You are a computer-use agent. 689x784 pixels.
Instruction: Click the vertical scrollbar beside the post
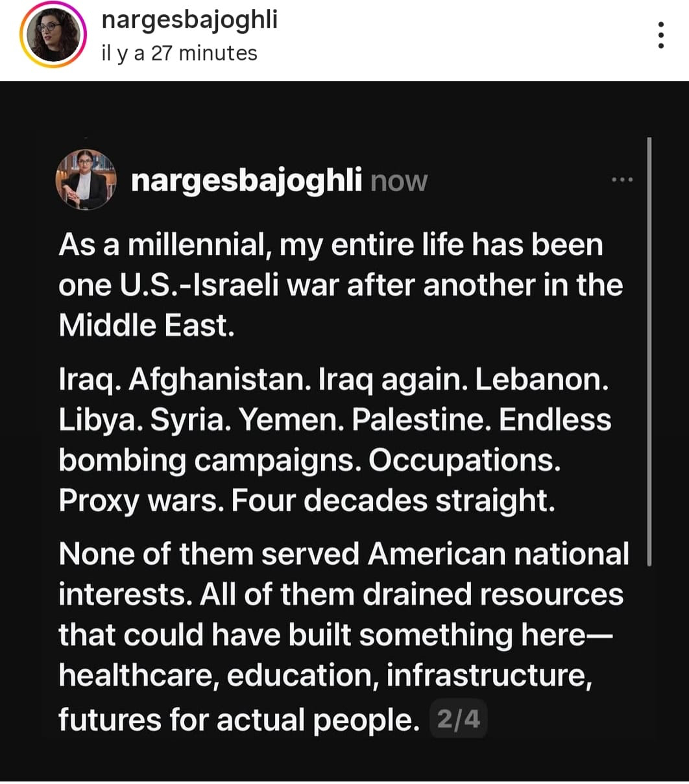[x=649, y=350]
